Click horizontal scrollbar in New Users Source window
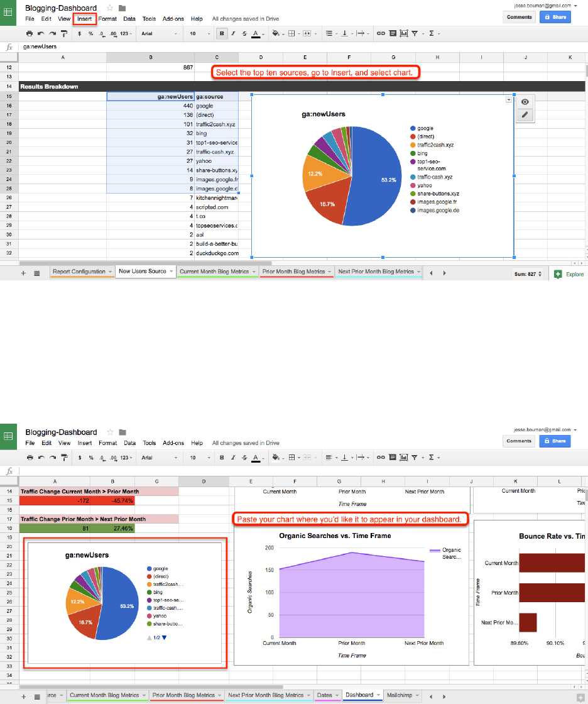The image size is (588, 704). click(x=145, y=263)
